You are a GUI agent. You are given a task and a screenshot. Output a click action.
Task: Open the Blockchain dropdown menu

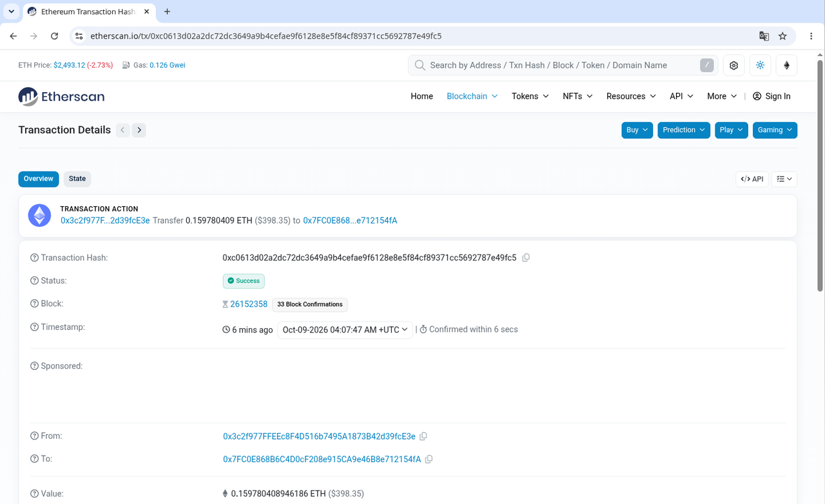(x=472, y=96)
